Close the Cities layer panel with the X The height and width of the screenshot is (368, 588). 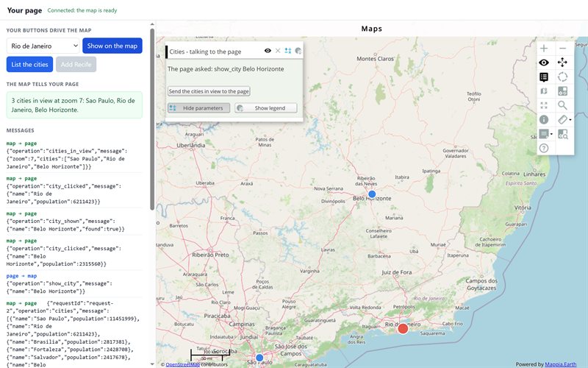278,51
